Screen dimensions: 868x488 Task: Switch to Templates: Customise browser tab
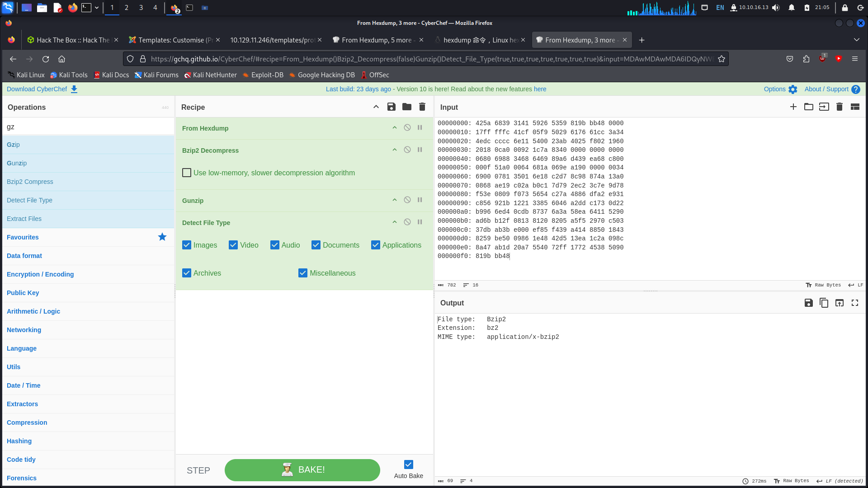pos(174,40)
